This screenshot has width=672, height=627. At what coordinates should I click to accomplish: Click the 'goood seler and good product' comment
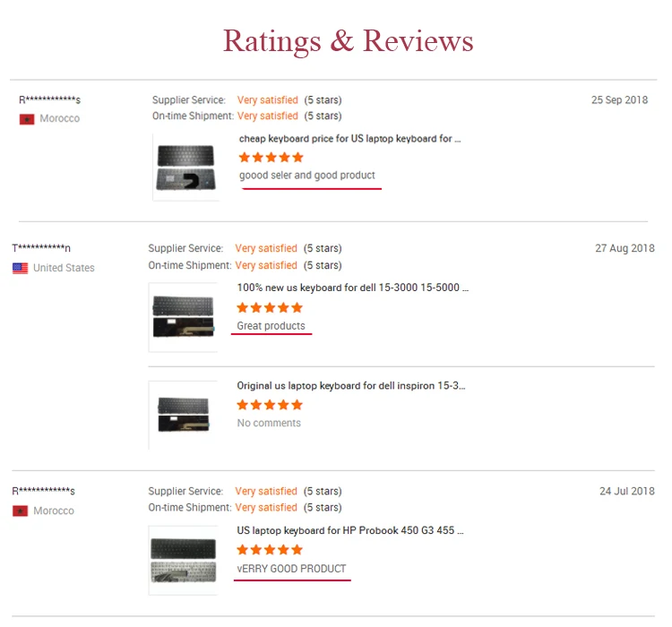click(306, 176)
